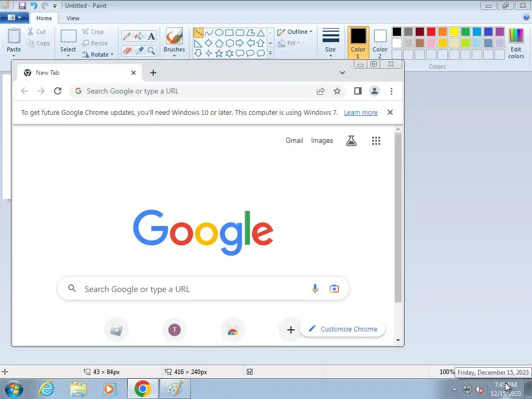Click the Save icon in Paint title bar
Screen dimensions: 532x399
point(22,5)
